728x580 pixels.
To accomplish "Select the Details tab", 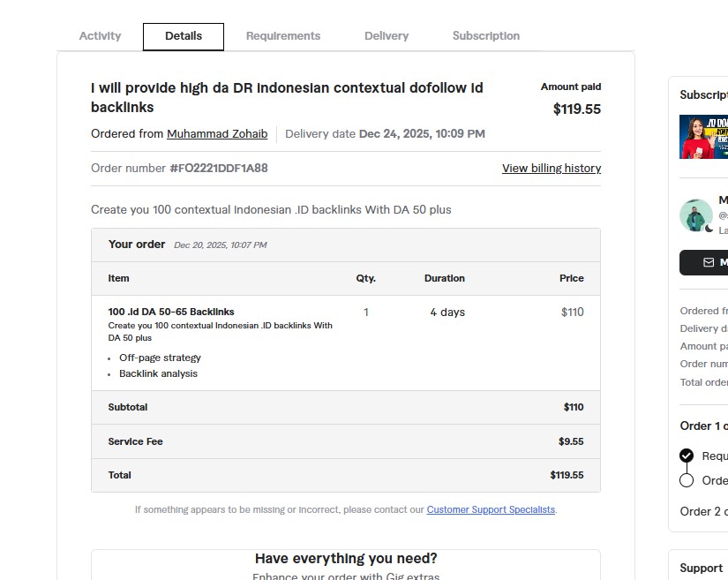I will tap(184, 36).
